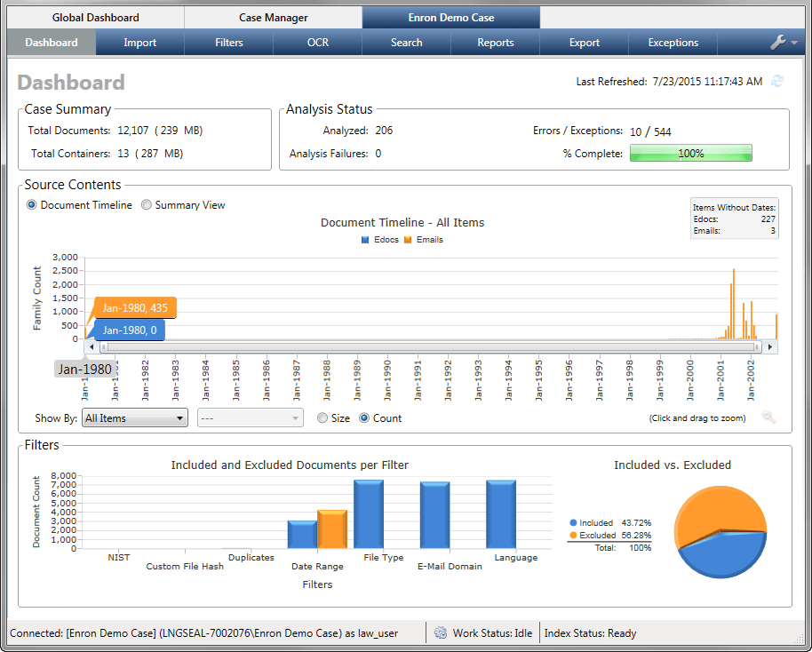Click Index Status: Ready text
Screen dimensions: 812x652
coord(591,632)
